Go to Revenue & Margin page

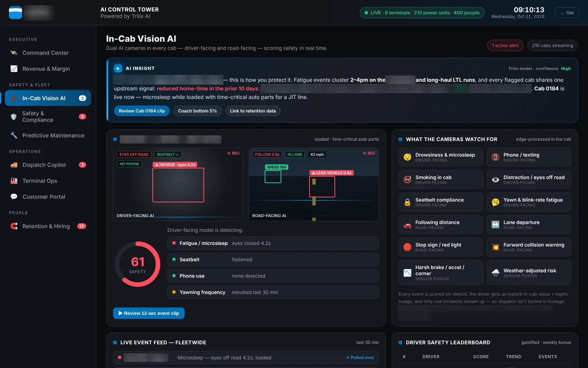tap(48, 69)
